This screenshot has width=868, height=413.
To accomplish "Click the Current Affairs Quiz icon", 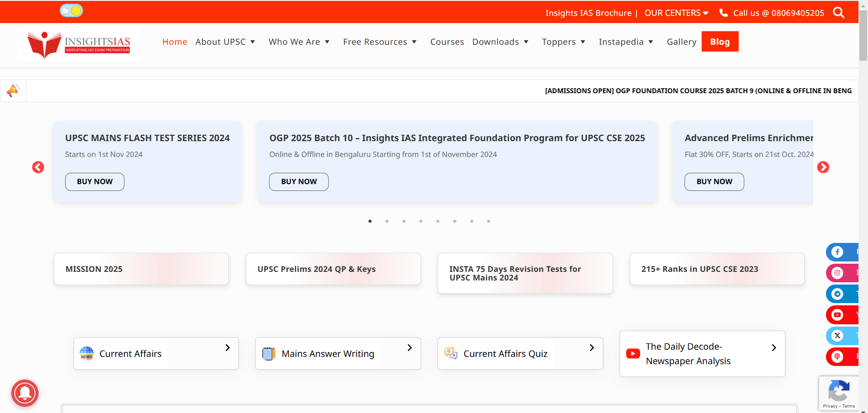I will click(451, 353).
